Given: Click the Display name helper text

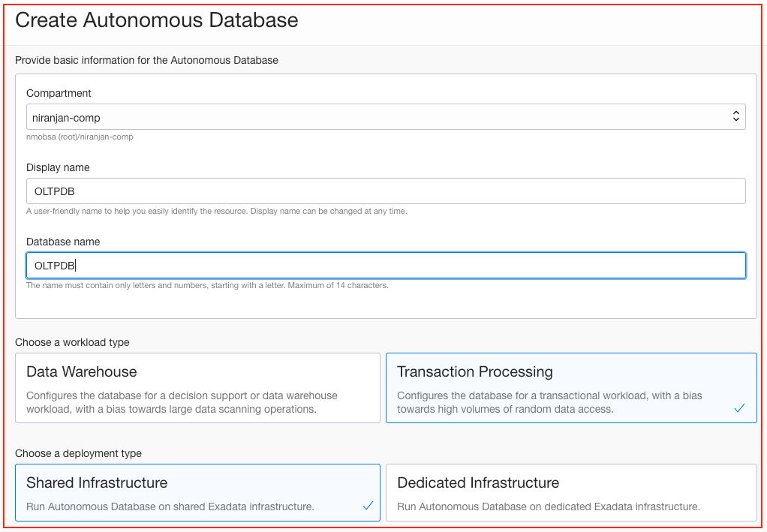Looking at the screenshot, I should pos(217,211).
